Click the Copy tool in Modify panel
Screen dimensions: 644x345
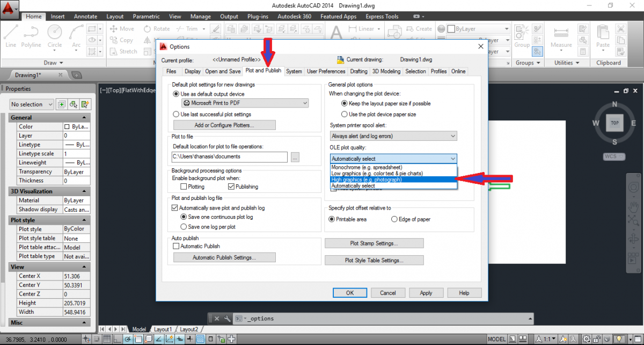(x=121, y=40)
